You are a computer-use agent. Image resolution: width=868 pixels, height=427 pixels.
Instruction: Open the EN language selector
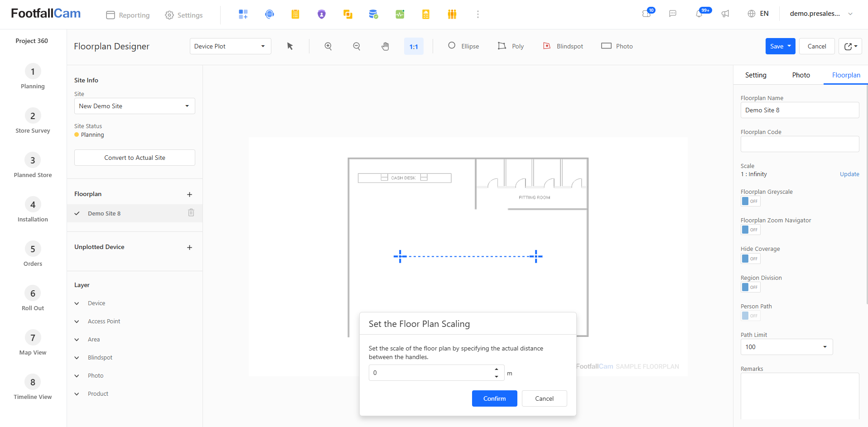coord(758,14)
